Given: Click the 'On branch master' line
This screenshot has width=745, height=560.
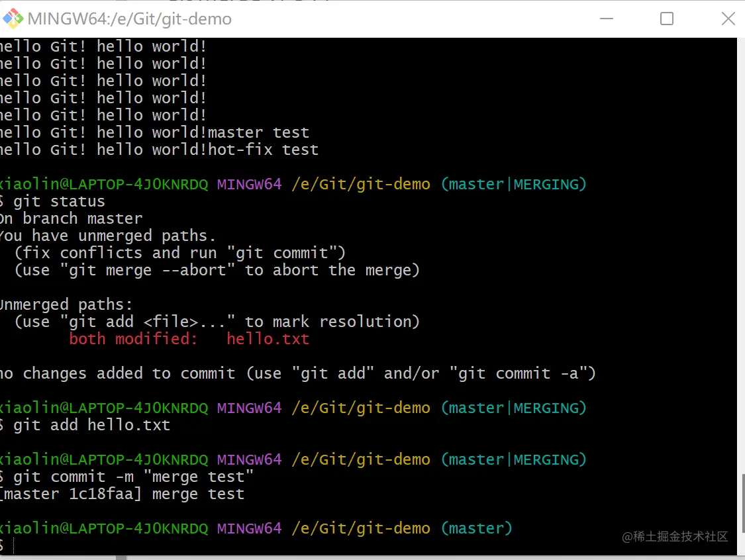Looking at the screenshot, I should point(72,218).
